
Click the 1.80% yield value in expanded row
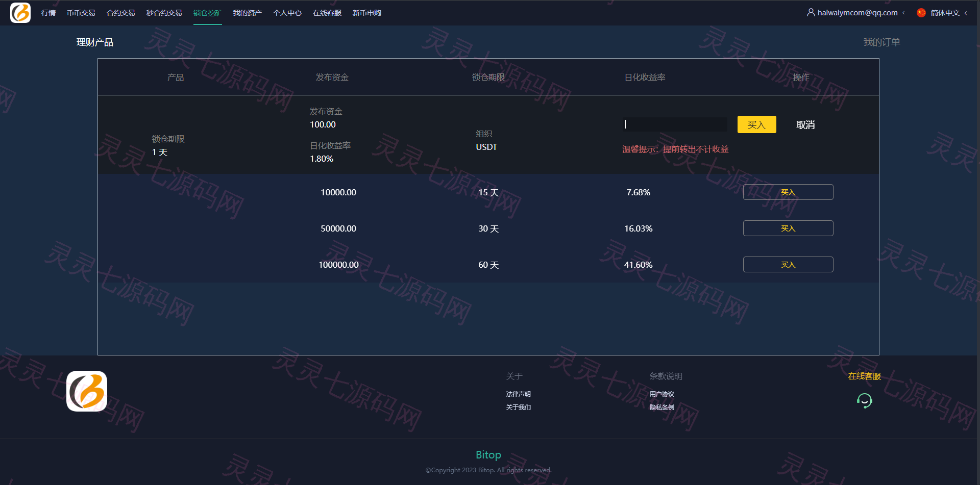point(322,159)
